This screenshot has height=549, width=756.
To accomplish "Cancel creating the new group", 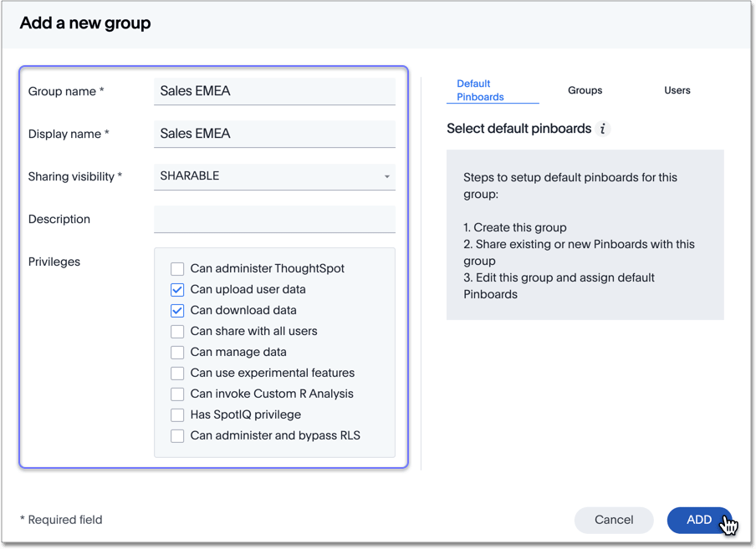I will (614, 520).
